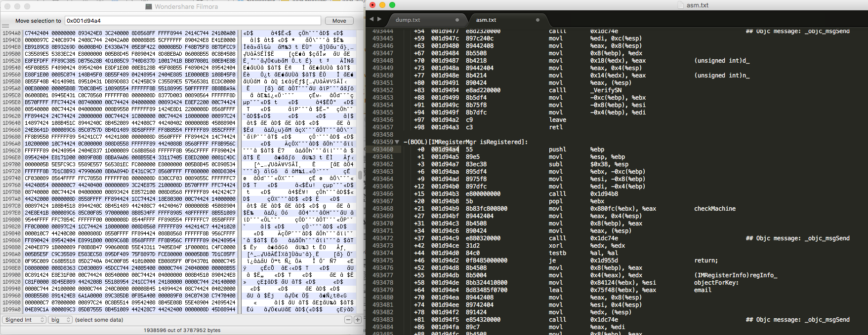Click the 1D9600 offset row label
The height and width of the screenshot is (335, 868).
11,109
